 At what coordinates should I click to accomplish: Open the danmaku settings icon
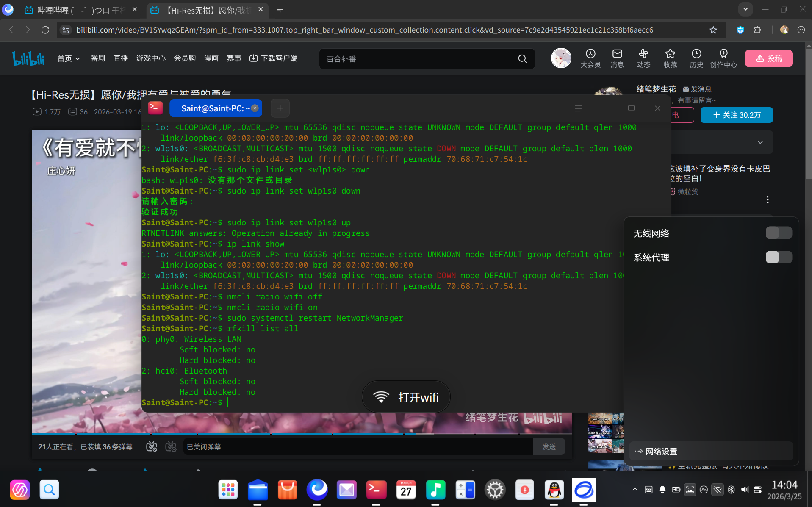171,446
